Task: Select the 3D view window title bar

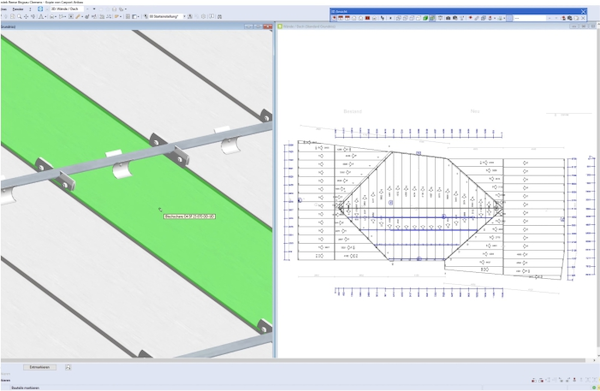Action: point(136,26)
